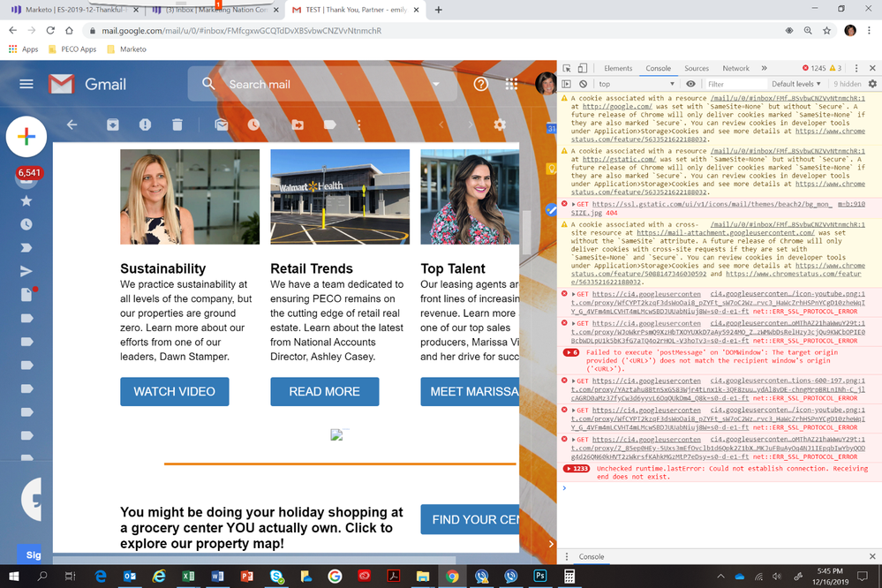
Task: Open Sent mail in the sidebar
Action: pos(26,271)
